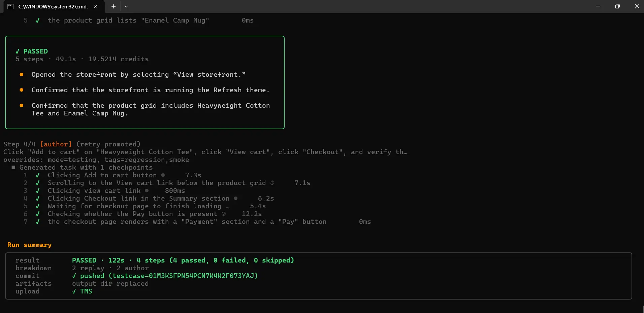Click the line about the Refresh theme
This screenshot has height=313, width=644.
151,90
